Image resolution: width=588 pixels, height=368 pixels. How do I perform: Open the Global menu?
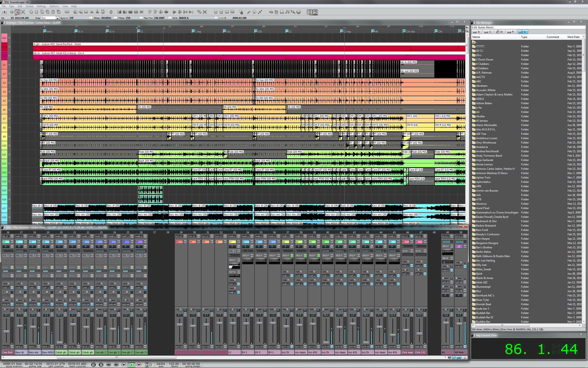point(29,6)
